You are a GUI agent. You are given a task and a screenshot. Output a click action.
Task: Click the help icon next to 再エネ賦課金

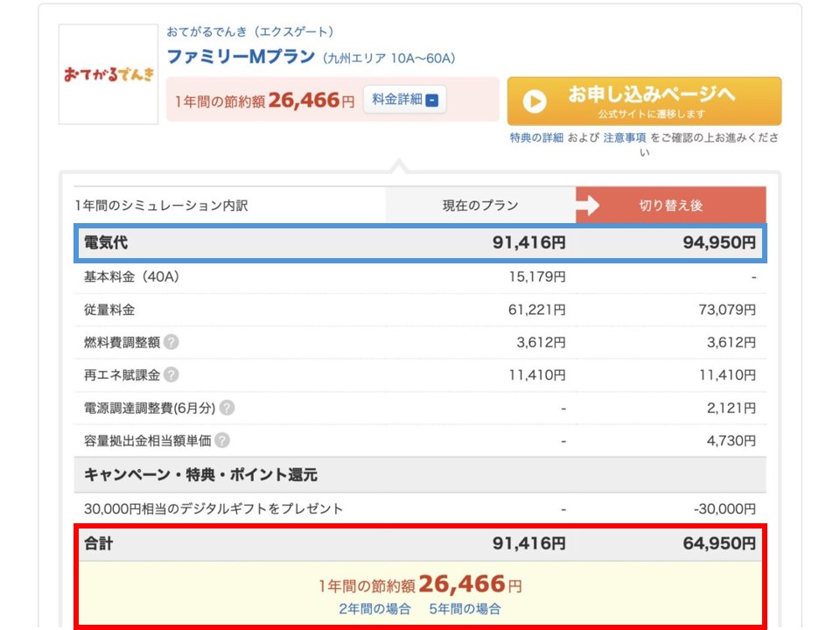click(171, 374)
